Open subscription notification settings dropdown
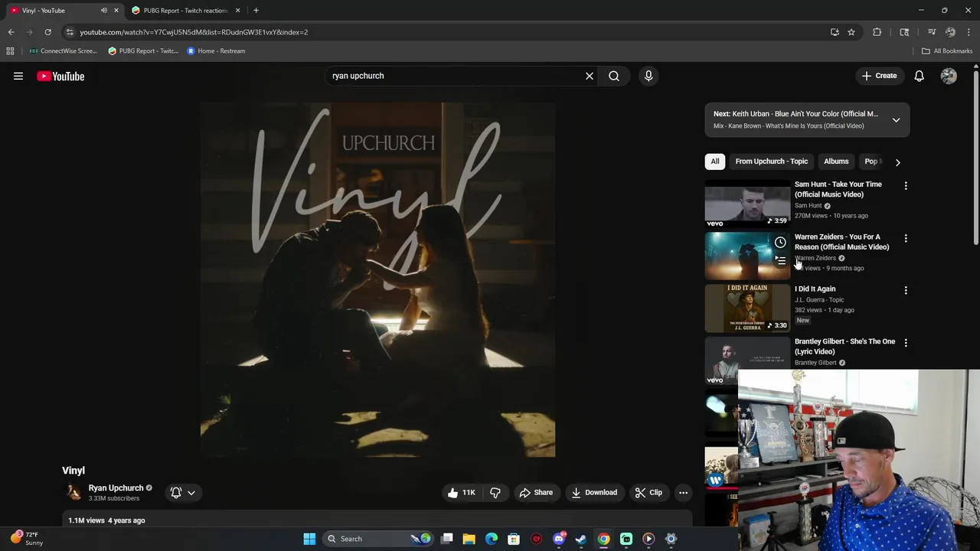Screen dimensions: 980x551 tap(183, 493)
